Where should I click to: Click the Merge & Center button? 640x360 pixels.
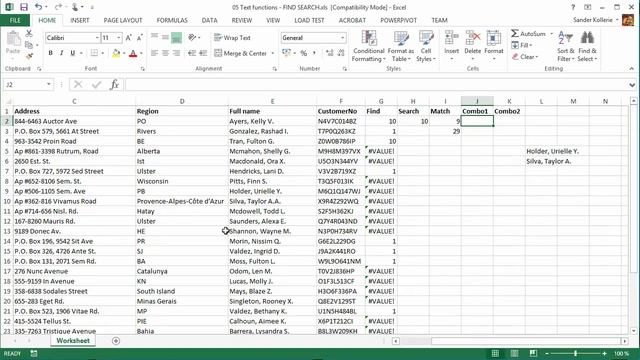[x=241, y=53]
